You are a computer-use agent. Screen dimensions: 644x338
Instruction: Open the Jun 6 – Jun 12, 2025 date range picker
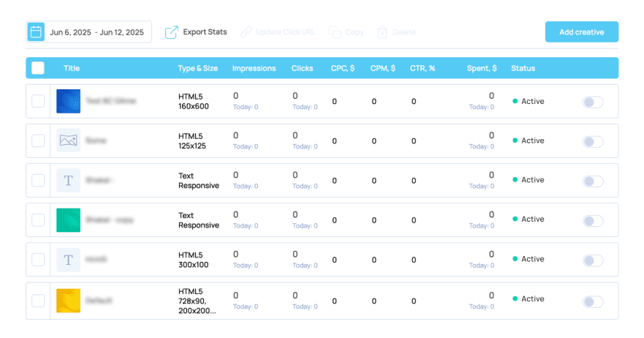click(x=96, y=32)
